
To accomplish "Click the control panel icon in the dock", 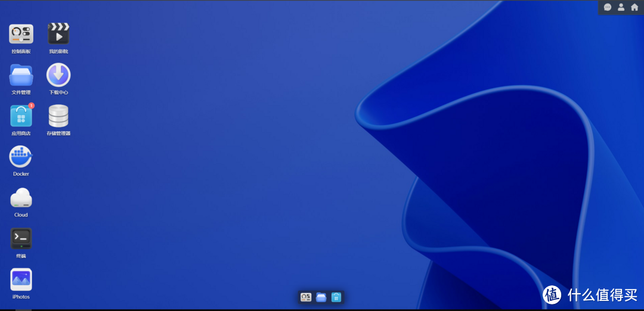I will pos(306,297).
